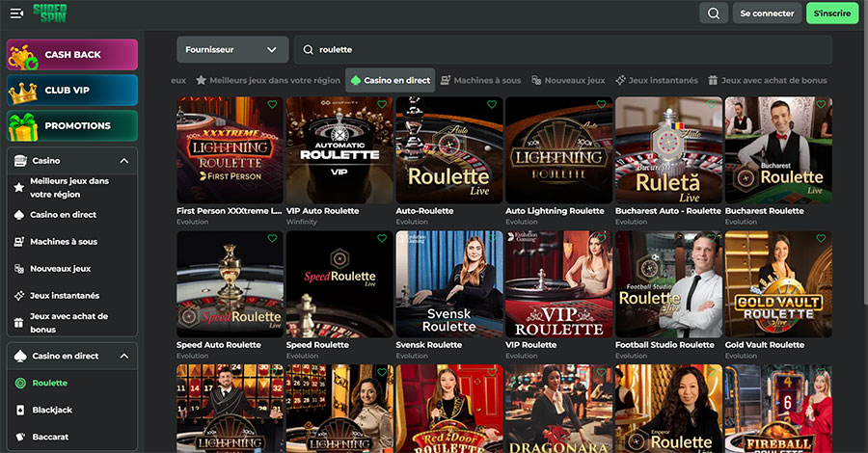The image size is (868, 453).
Task: Click cash back coins icon
Action: coord(23,57)
